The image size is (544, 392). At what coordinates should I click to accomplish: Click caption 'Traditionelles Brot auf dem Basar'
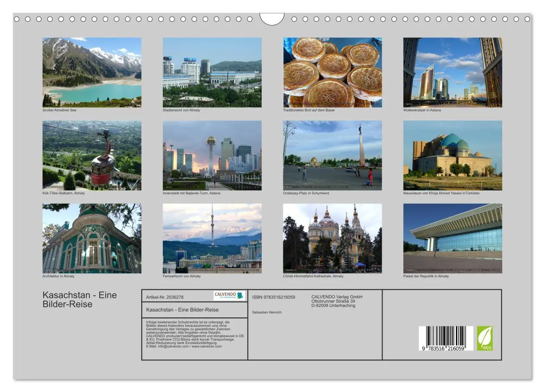(x=309, y=110)
